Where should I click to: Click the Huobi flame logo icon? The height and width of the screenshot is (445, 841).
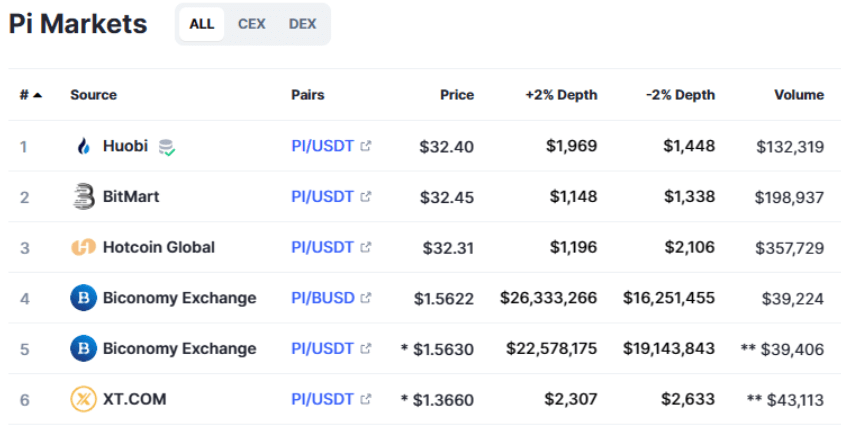click(83, 147)
